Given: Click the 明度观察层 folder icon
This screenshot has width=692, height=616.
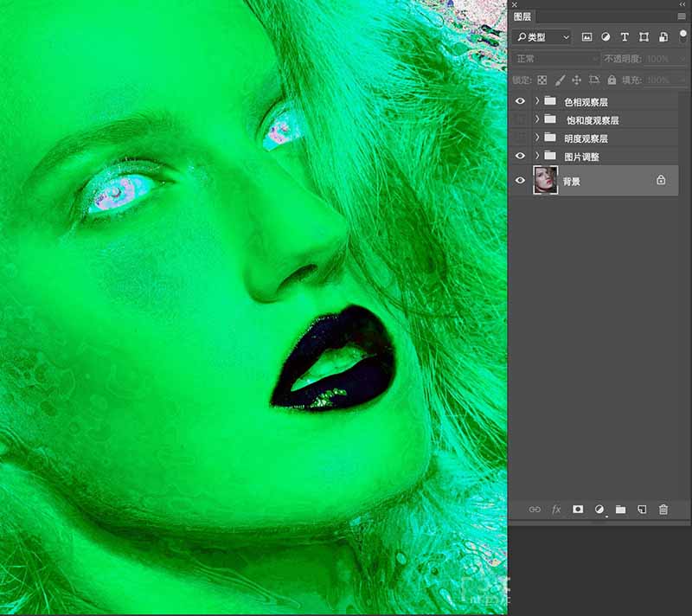Looking at the screenshot, I should point(550,138).
